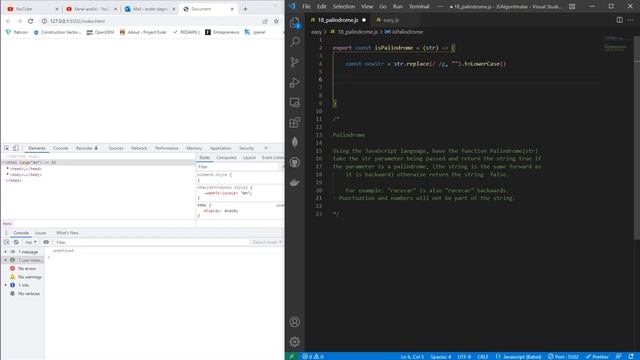This screenshot has height=360, width=640.
Task: Toggle the DevTools inspect element picker
Action: click(7, 148)
